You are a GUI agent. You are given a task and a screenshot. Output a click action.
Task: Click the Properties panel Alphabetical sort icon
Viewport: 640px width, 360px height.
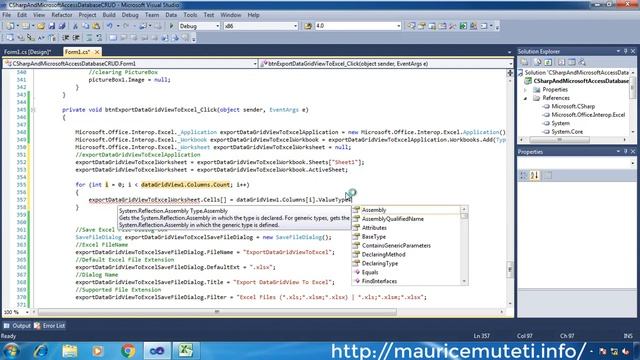[x=534, y=176]
